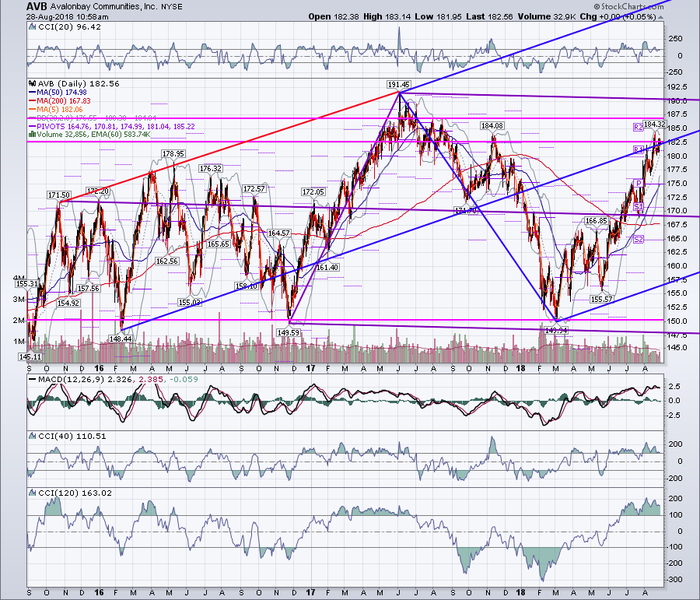Click the CCI(20) 96.42 indicator label
Screen dimensions: 700x600
(x=70, y=26)
